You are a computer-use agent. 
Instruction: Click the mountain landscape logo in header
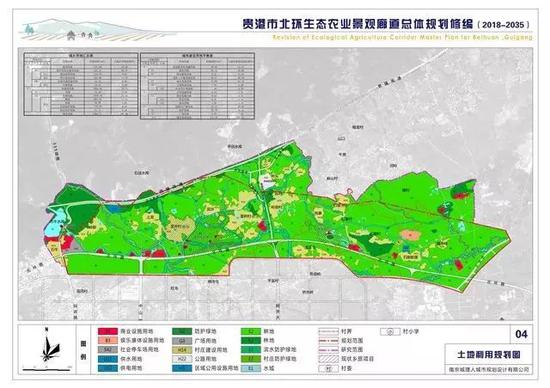coord(95,30)
